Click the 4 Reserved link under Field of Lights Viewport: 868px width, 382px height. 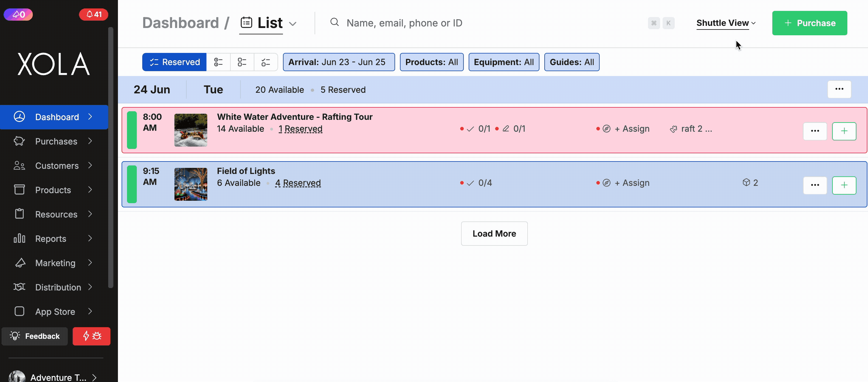(298, 183)
